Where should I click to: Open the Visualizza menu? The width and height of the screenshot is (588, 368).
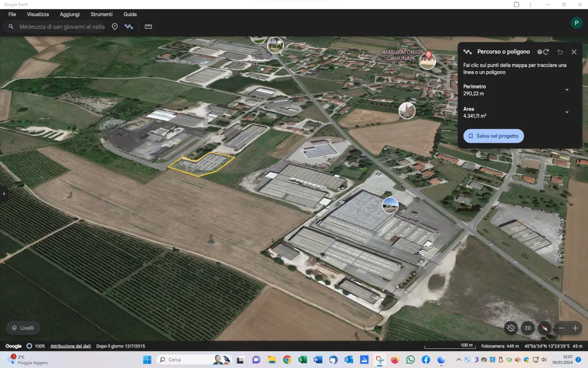38,14
